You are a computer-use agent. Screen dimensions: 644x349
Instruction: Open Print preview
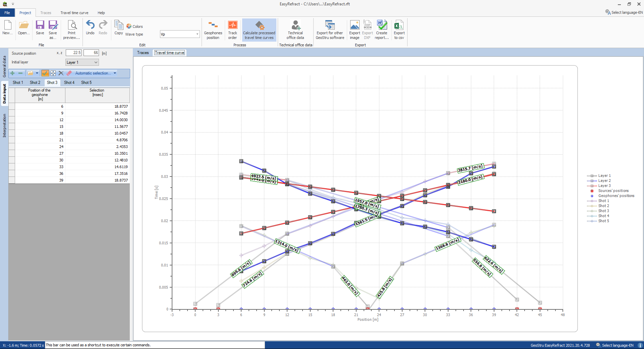click(71, 30)
